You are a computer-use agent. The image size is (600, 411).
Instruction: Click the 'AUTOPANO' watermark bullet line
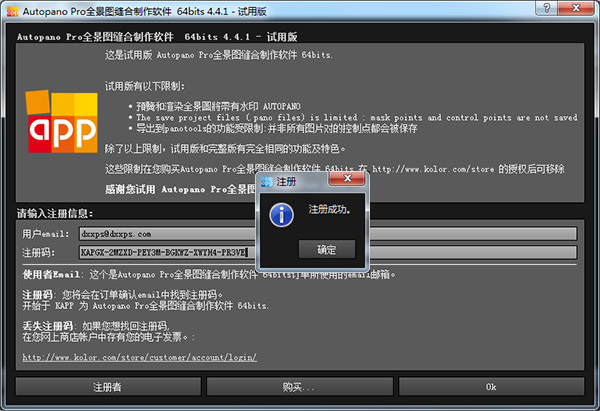coord(218,106)
